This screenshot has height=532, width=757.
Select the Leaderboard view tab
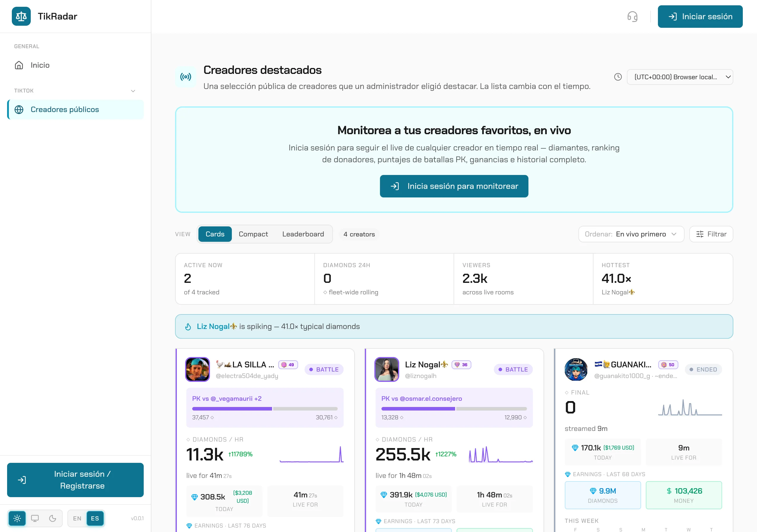click(x=303, y=234)
